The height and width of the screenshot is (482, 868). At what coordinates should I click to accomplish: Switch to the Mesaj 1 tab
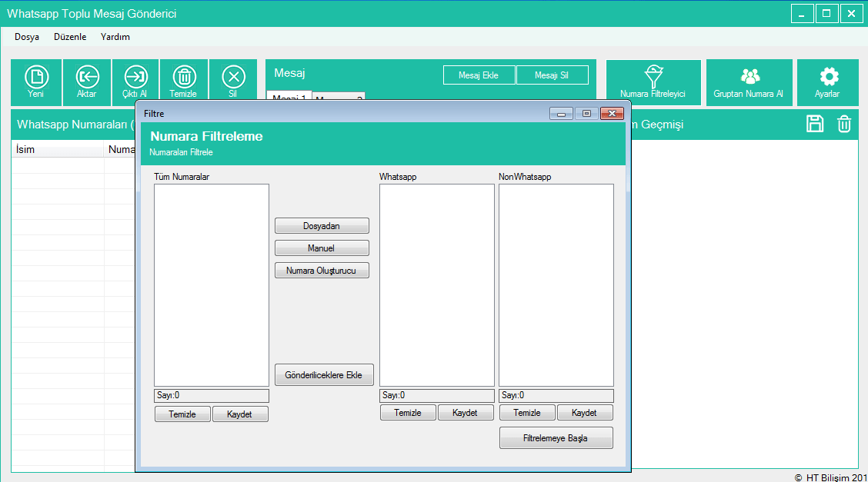click(289, 95)
